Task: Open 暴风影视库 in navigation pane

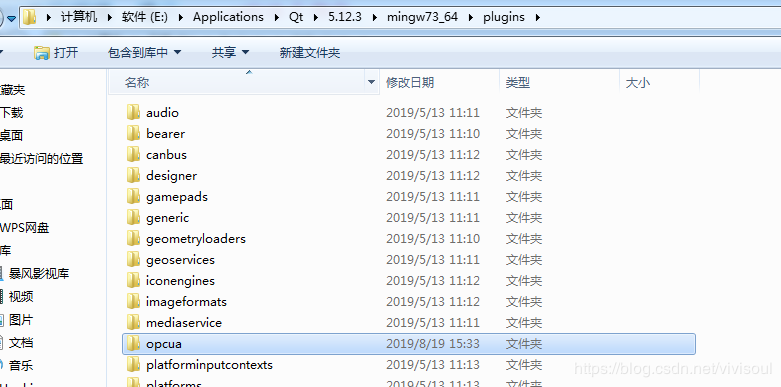Action: [38, 273]
